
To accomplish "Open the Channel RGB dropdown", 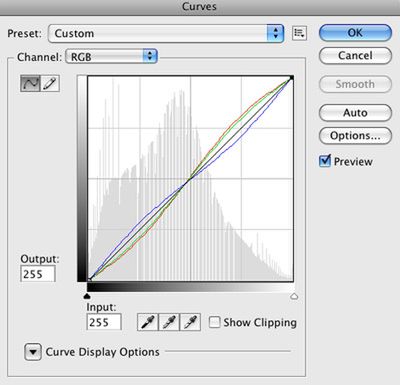I will pyautogui.click(x=111, y=56).
